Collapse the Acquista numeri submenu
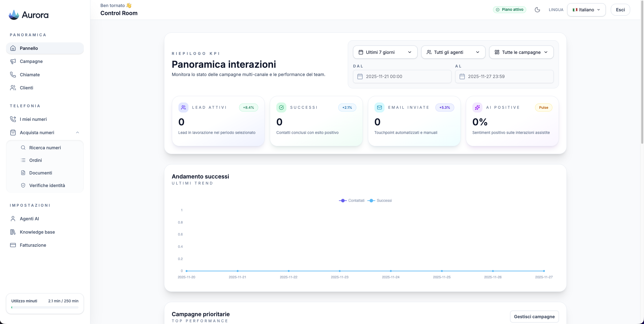644x324 pixels. [x=78, y=132]
